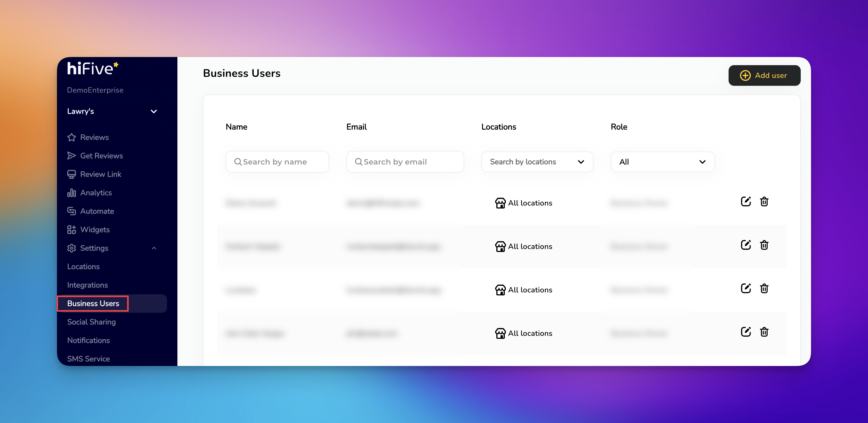
Task: Click the trash icon in the fourth user row
Action: (x=764, y=332)
